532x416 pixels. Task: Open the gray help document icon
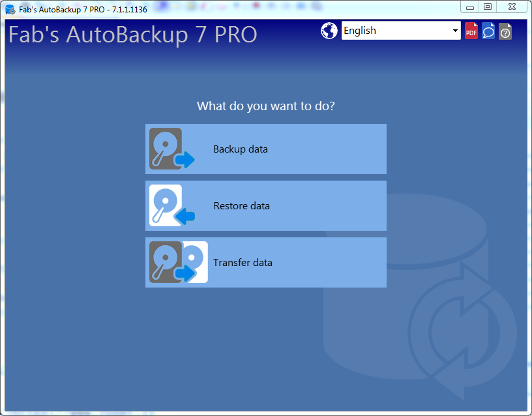click(x=505, y=31)
